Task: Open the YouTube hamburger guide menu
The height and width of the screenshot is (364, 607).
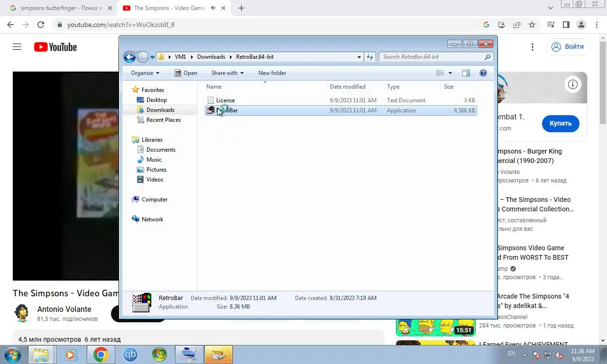Action: click(17, 47)
